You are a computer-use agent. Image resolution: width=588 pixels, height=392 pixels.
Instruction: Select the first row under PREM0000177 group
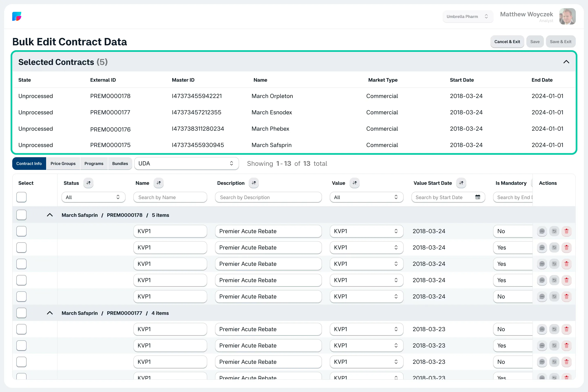click(21, 329)
